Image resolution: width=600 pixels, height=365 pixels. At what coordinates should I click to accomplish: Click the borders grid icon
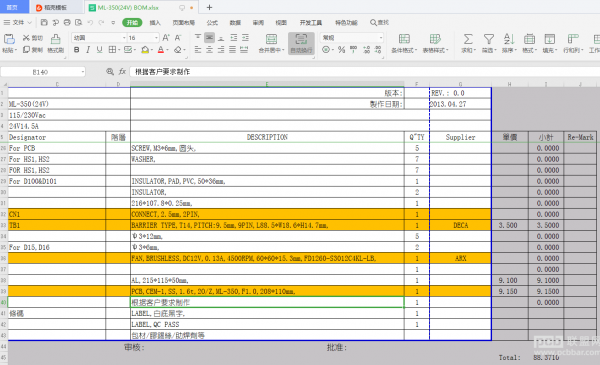click(112, 50)
